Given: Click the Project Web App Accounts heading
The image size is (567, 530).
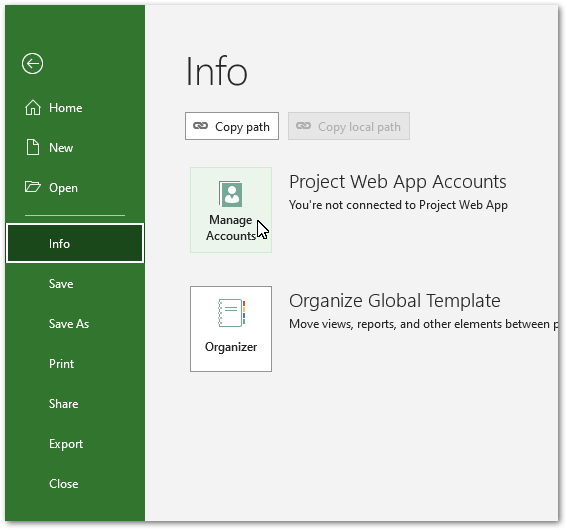Looking at the screenshot, I should click(398, 182).
